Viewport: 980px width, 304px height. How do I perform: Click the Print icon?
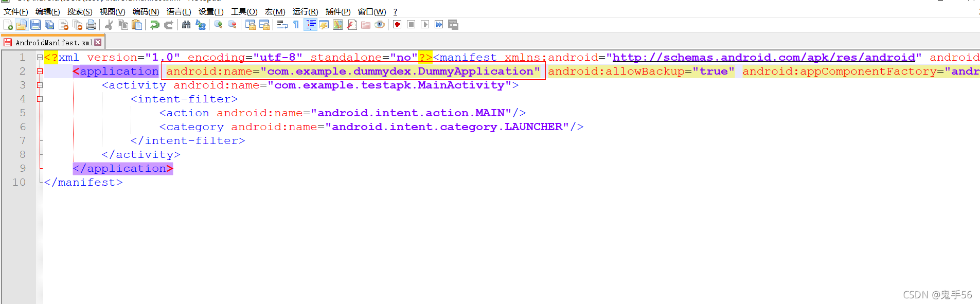[x=91, y=25]
